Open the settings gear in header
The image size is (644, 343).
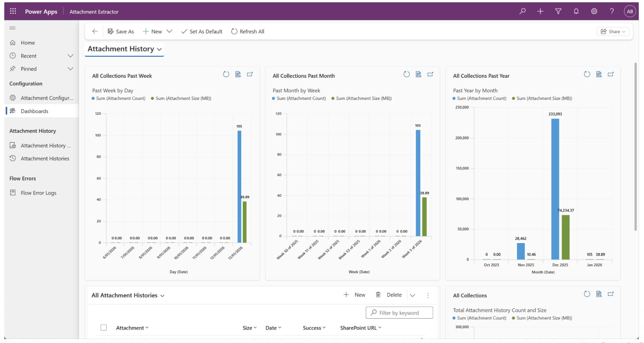[594, 11]
